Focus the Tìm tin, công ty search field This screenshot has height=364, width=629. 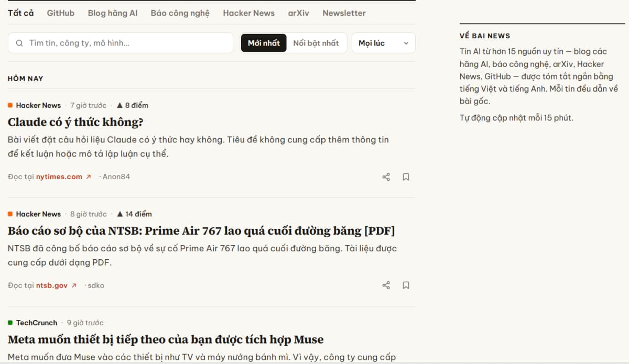[x=121, y=43]
